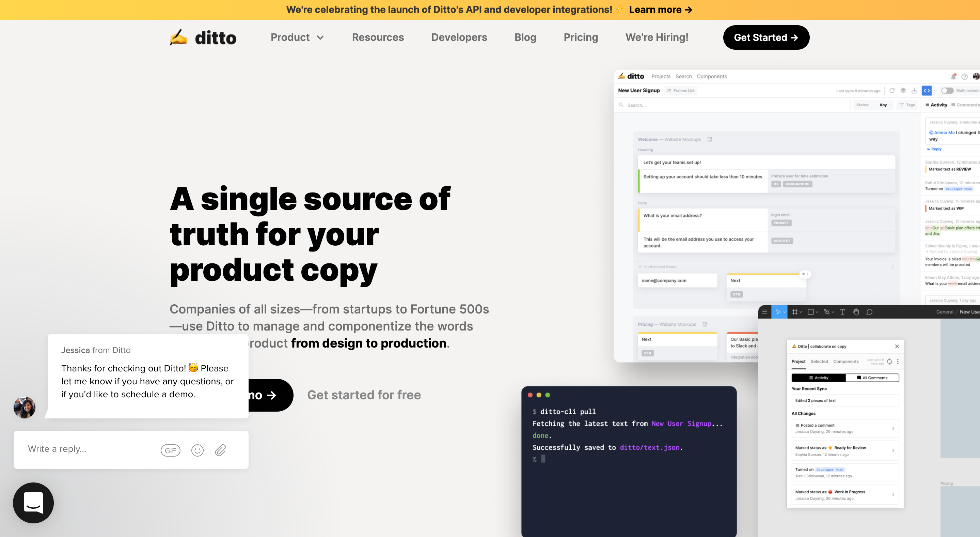Follow the Learn more banner link
Image resolution: width=980 pixels, height=537 pixels.
click(661, 10)
